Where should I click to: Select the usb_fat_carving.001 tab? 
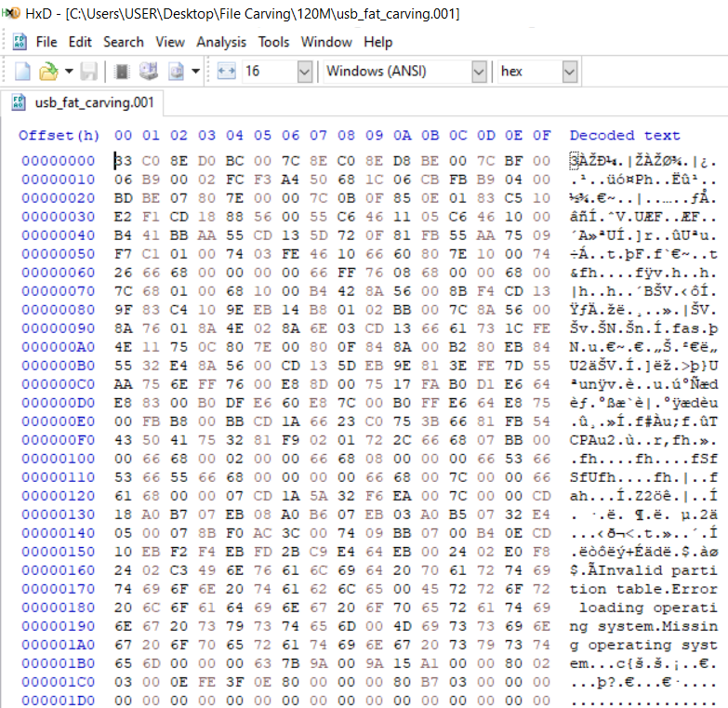[x=84, y=102]
